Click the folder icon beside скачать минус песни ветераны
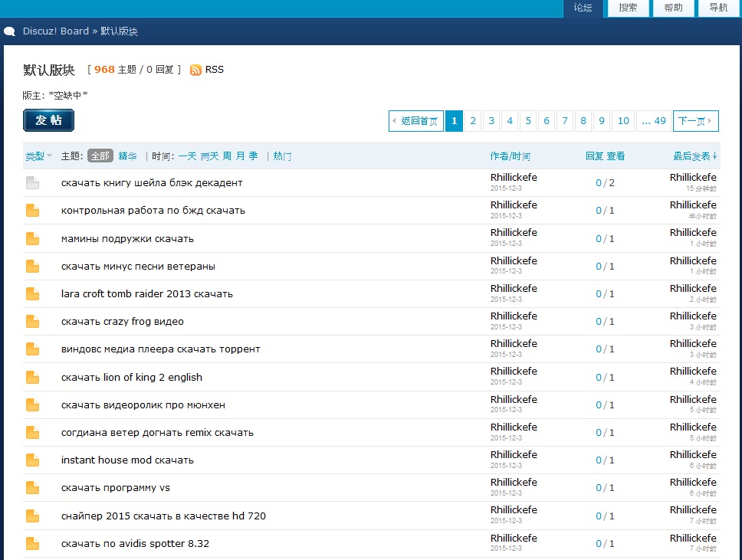Image resolution: width=742 pixels, height=560 pixels. click(33, 266)
